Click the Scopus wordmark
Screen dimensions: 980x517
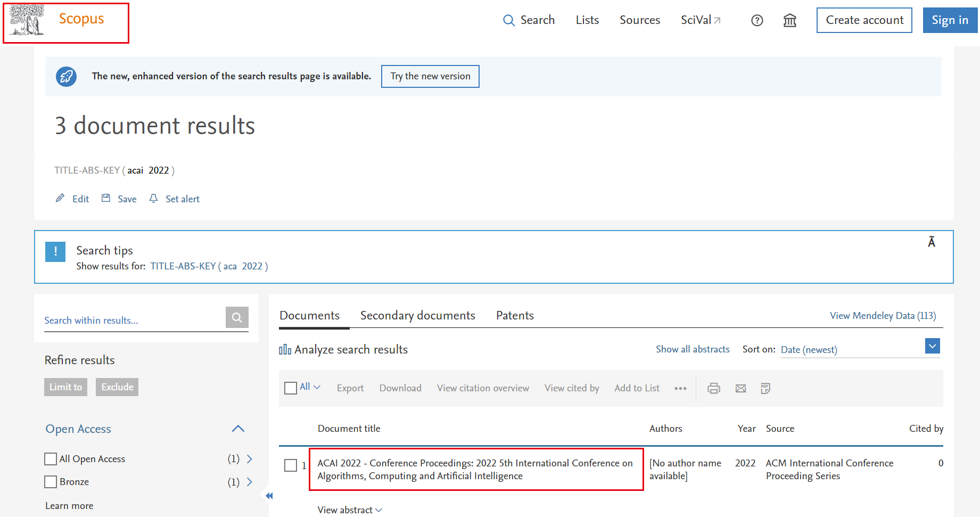(x=81, y=19)
